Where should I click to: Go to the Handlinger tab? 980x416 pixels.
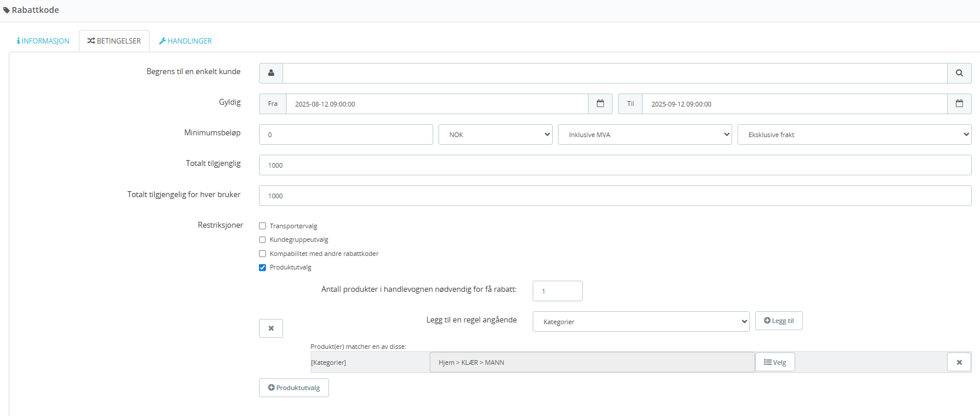[x=185, y=41]
